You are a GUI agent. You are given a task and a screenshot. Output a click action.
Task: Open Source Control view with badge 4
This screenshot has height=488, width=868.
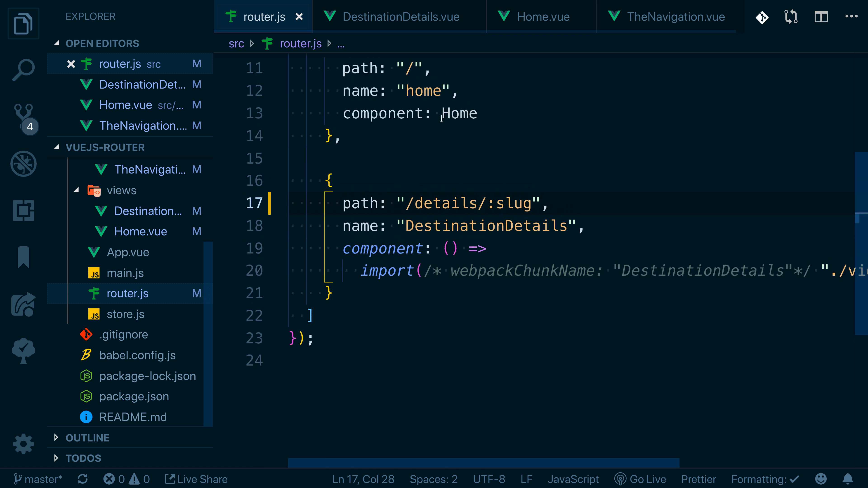click(24, 119)
